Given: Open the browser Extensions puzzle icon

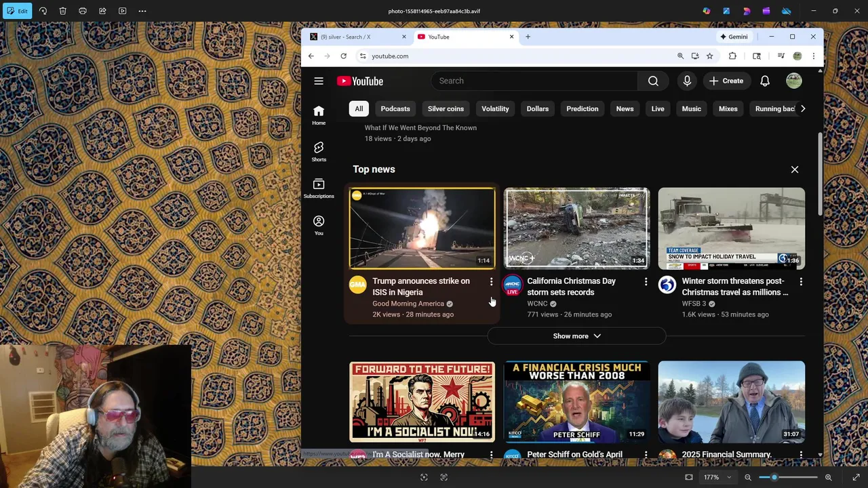Looking at the screenshot, I should 732,56.
